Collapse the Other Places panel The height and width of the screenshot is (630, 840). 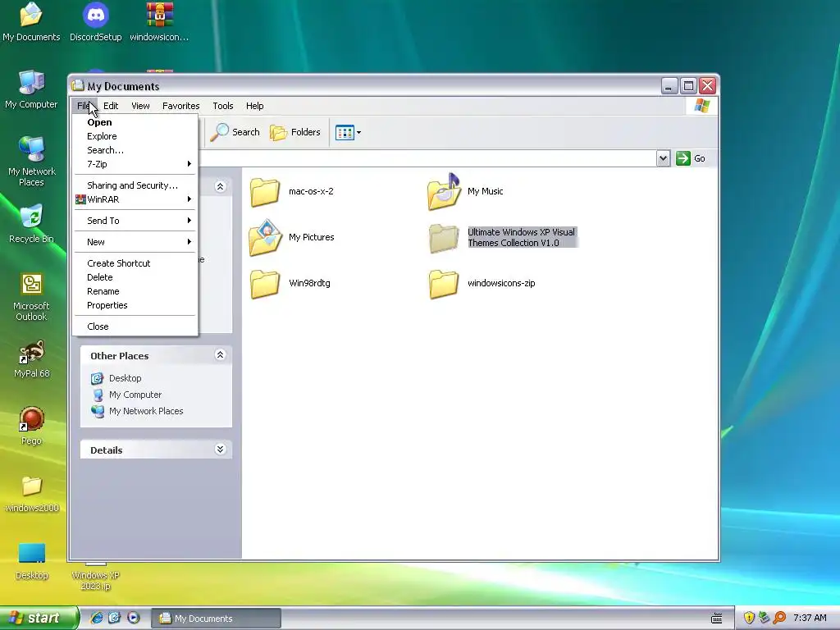220,355
